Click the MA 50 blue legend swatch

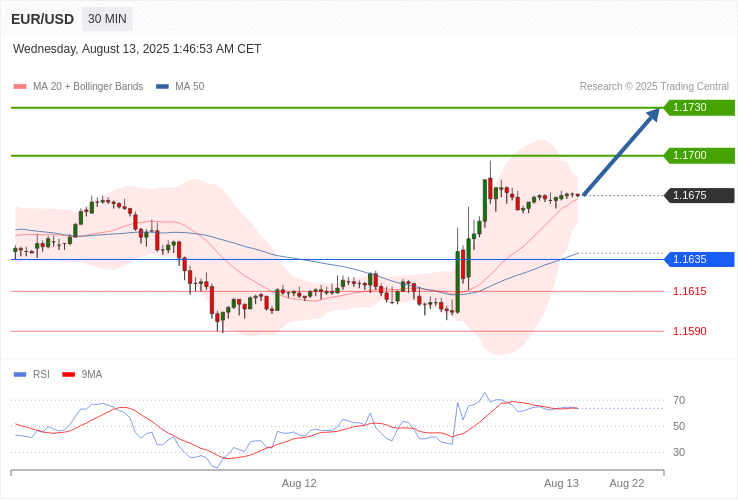click(162, 87)
